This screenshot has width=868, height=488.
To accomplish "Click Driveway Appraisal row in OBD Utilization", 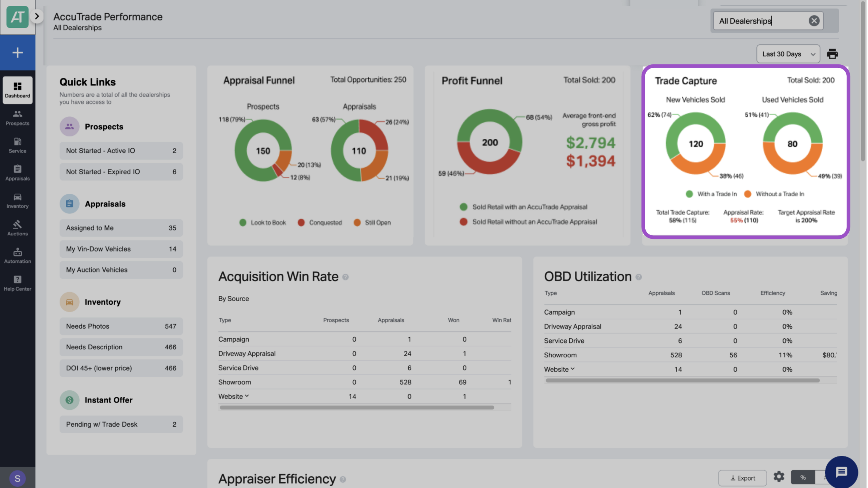I will tap(690, 327).
